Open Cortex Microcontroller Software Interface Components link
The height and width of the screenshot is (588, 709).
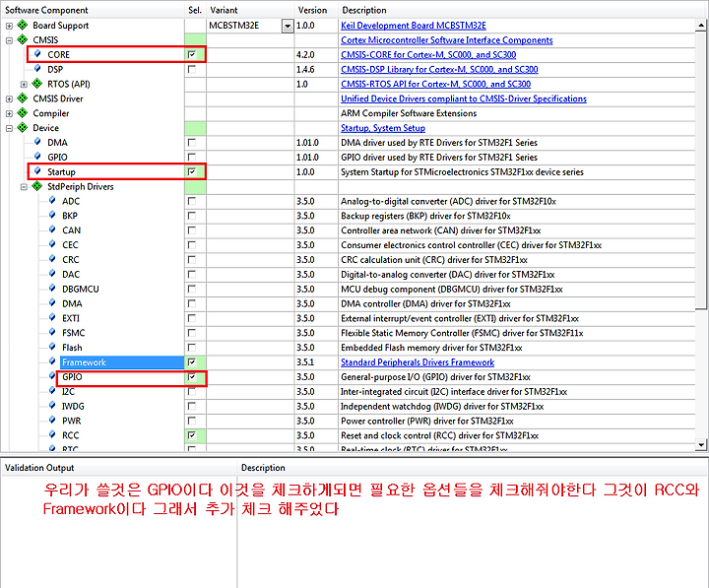pos(447,39)
